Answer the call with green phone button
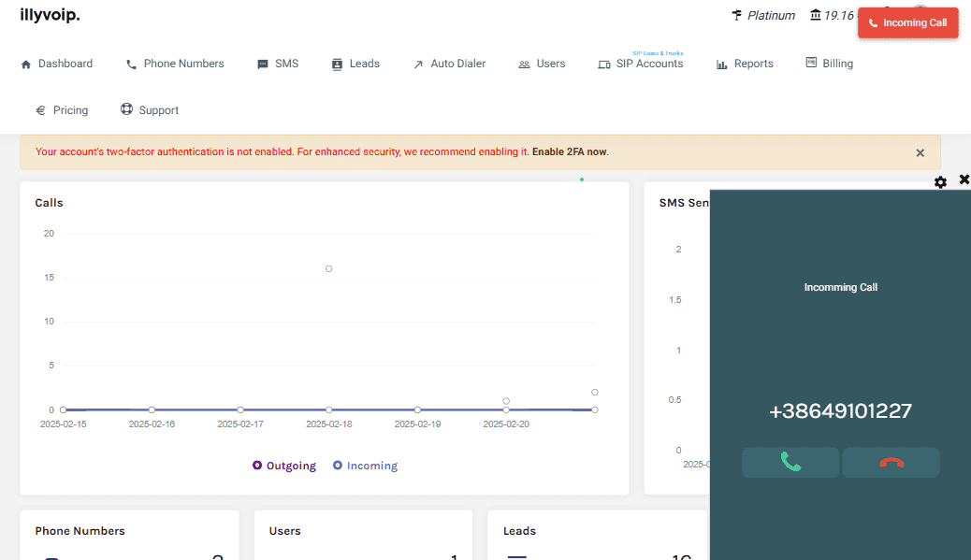This screenshot has height=560, width=971. (790, 462)
